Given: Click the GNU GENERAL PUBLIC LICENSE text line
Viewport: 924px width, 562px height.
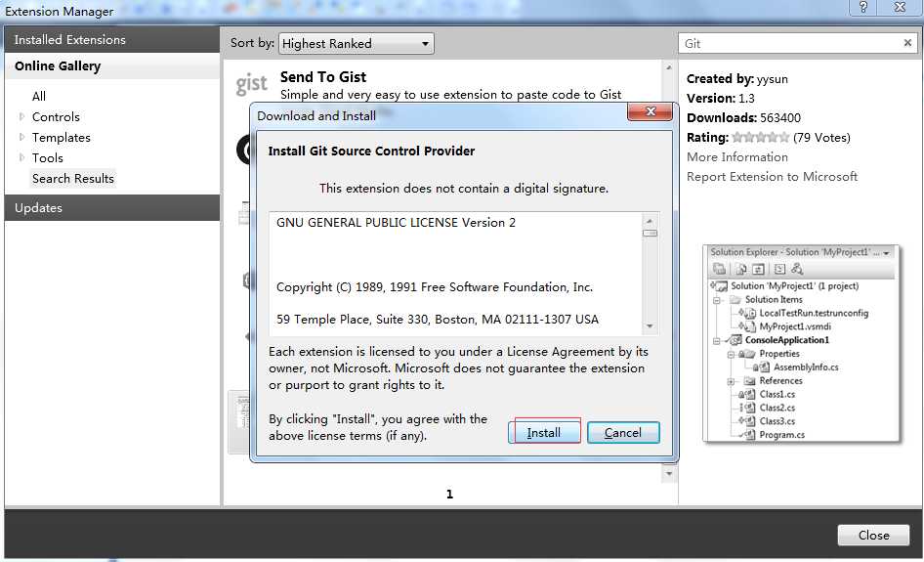Looking at the screenshot, I should [396, 222].
